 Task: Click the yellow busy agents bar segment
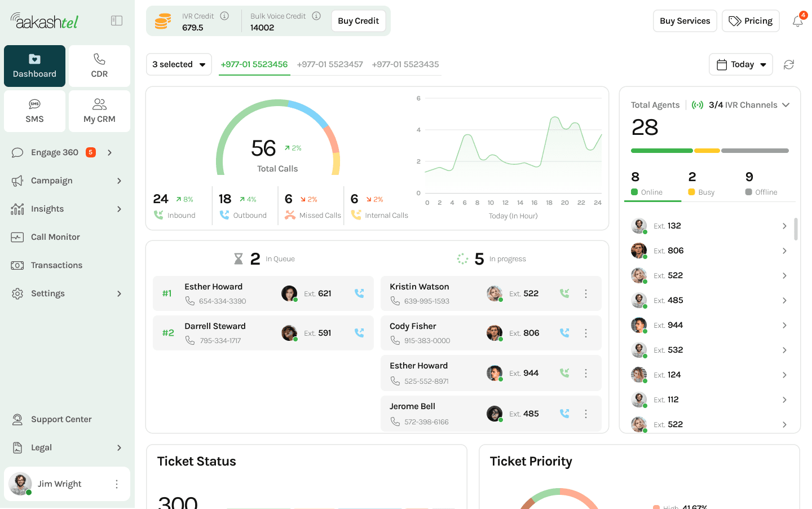[x=707, y=151]
